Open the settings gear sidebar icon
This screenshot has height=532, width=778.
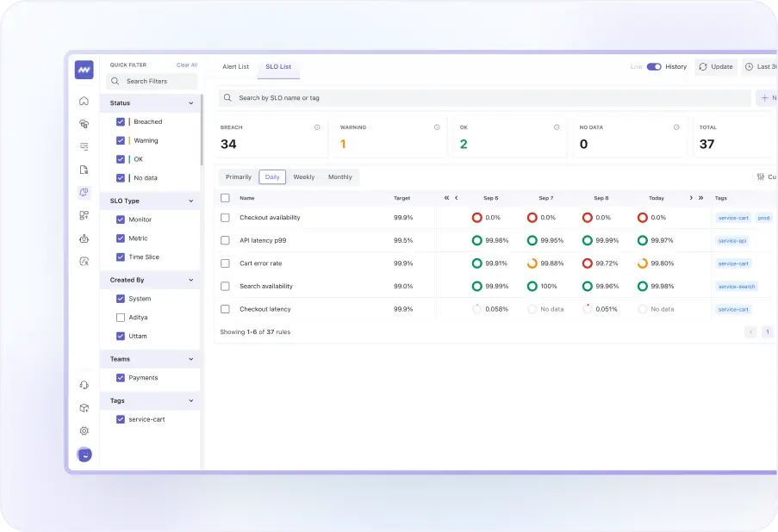(x=84, y=431)
